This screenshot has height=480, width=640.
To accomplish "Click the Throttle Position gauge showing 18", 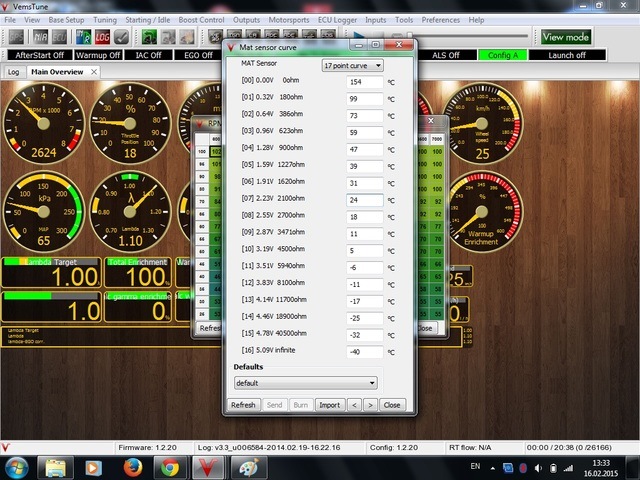I will 130,123.
